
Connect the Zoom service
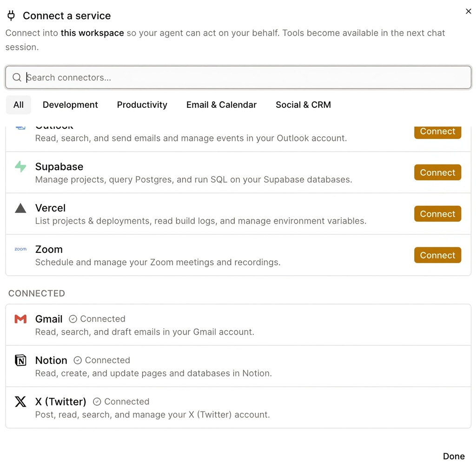[437, 255]
